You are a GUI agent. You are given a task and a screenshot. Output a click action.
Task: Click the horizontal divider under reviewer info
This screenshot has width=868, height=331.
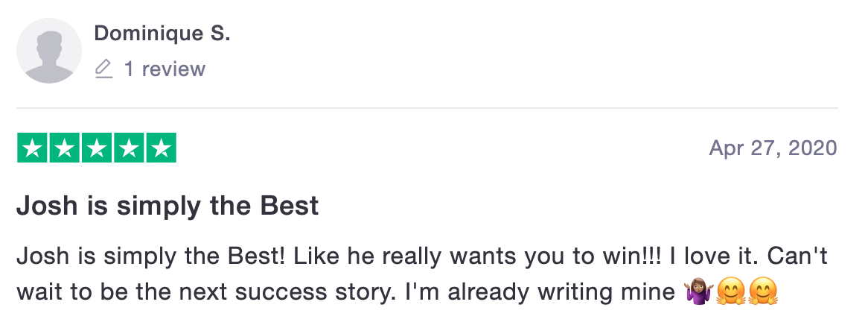click(x=427, y=108)
